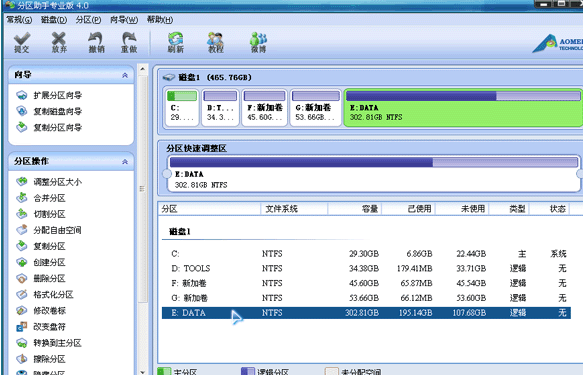The image size is (583, 375).
Task: Open the 分区(P) menu
Action: point(88,20)
